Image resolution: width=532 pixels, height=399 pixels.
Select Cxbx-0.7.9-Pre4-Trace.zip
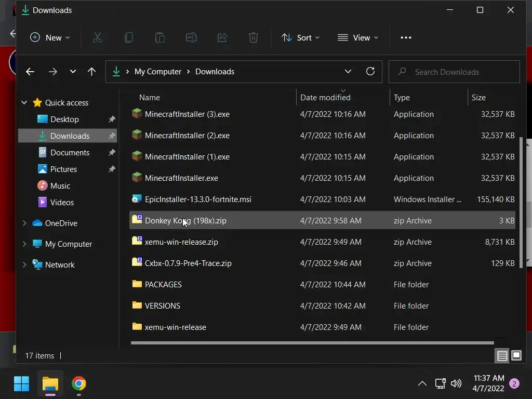[322, 263]
